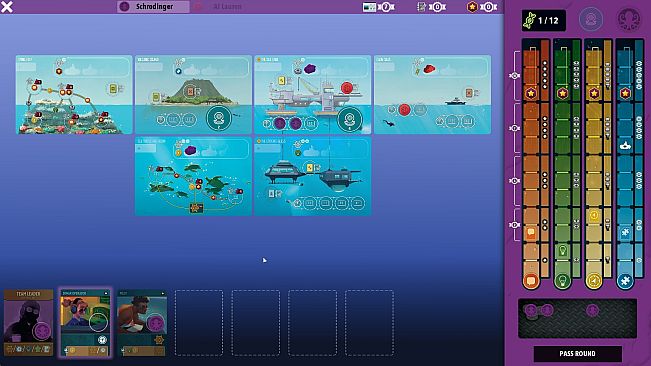Click the octopus emblem icon
Screen dimensions: 651x366
(629, 20)
